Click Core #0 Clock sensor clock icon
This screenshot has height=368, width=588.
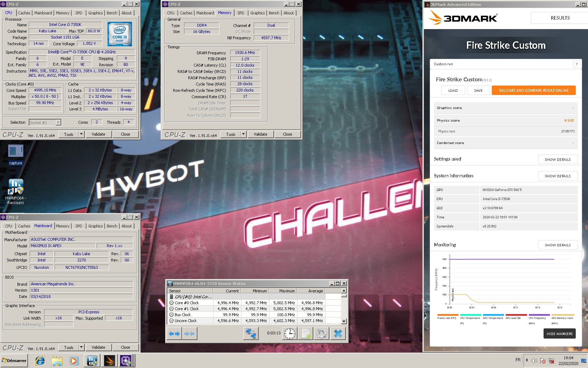[171, 303]
